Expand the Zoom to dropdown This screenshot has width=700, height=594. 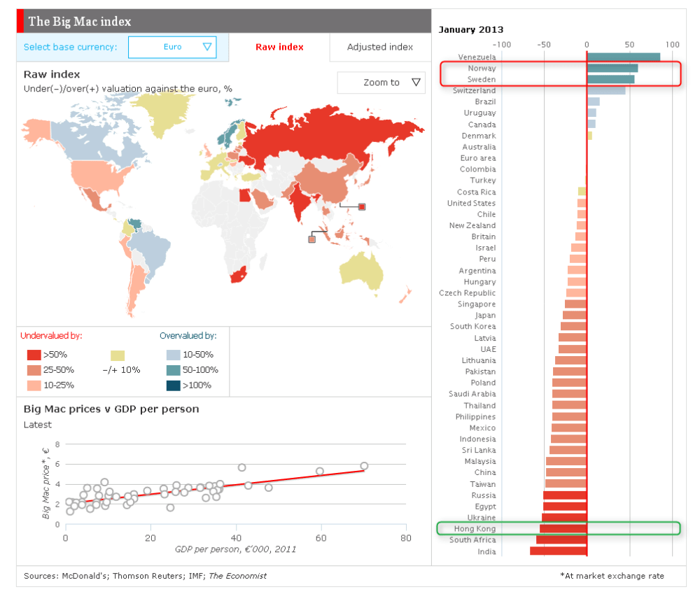[381, 82]
